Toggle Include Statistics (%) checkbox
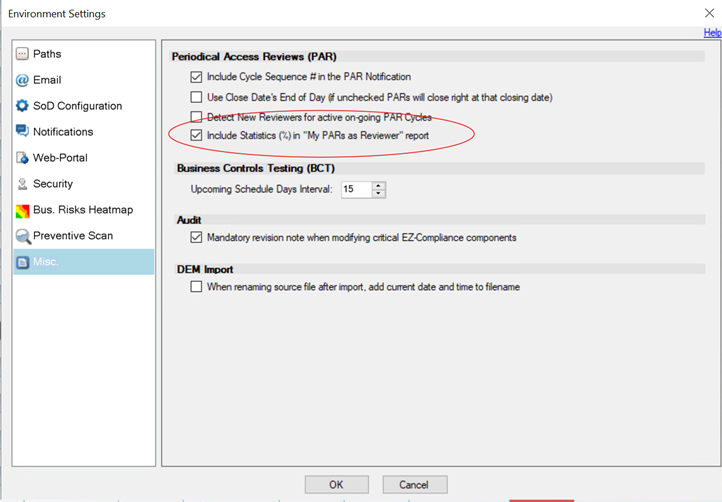This screenshot has width=722, height=502. click(196, 135)
